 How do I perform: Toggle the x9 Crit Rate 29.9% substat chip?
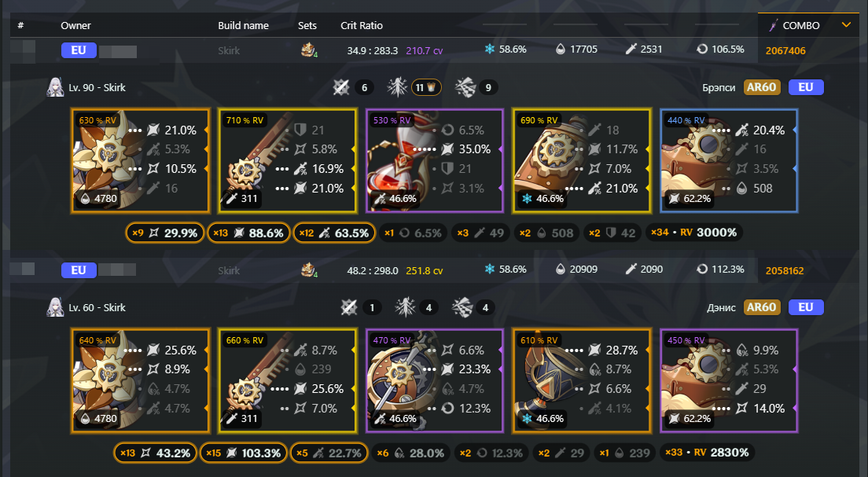pos(165,233)
